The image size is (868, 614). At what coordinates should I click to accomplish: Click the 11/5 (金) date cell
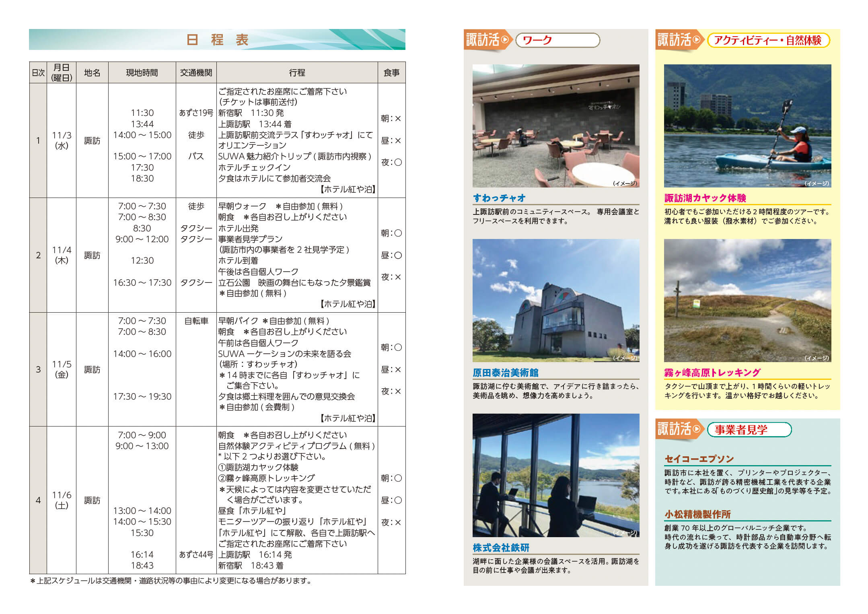tap(62, 369)
